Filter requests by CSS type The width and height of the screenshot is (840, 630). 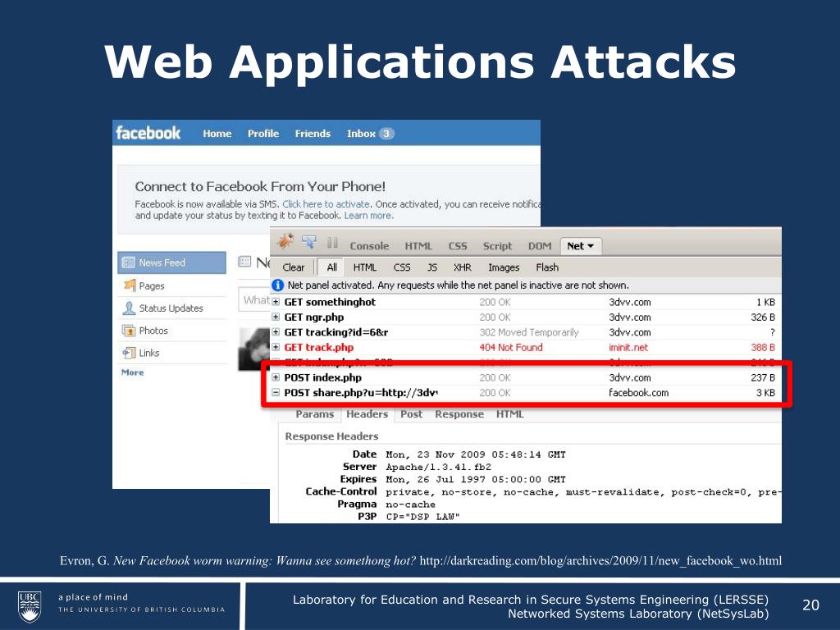(402, 267)
